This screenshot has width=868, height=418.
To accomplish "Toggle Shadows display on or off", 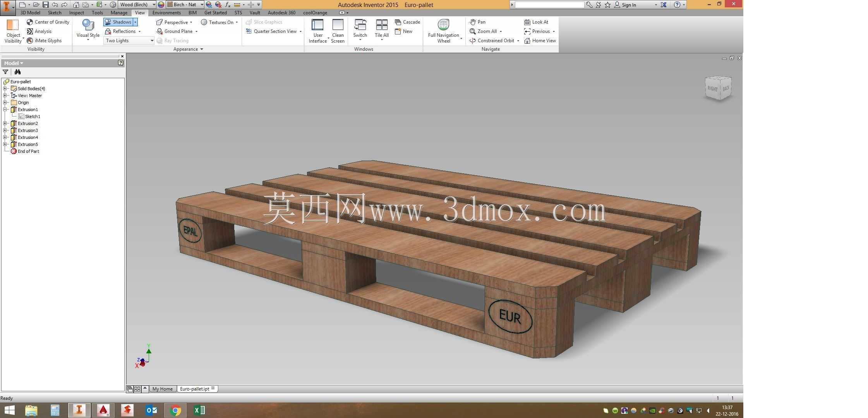I will 118,22.
